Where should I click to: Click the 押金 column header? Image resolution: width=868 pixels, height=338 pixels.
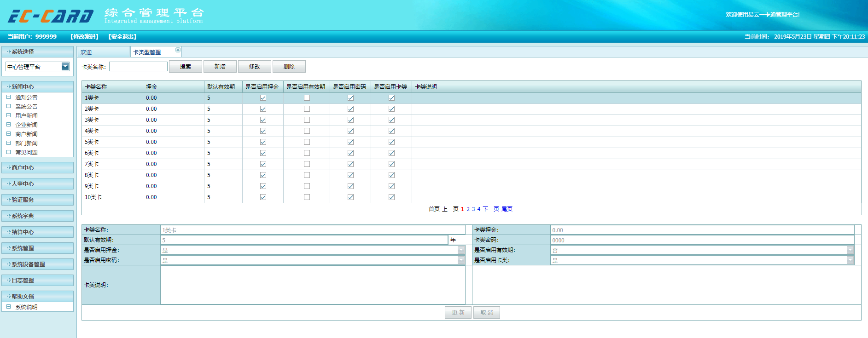[x=174, y=86]
